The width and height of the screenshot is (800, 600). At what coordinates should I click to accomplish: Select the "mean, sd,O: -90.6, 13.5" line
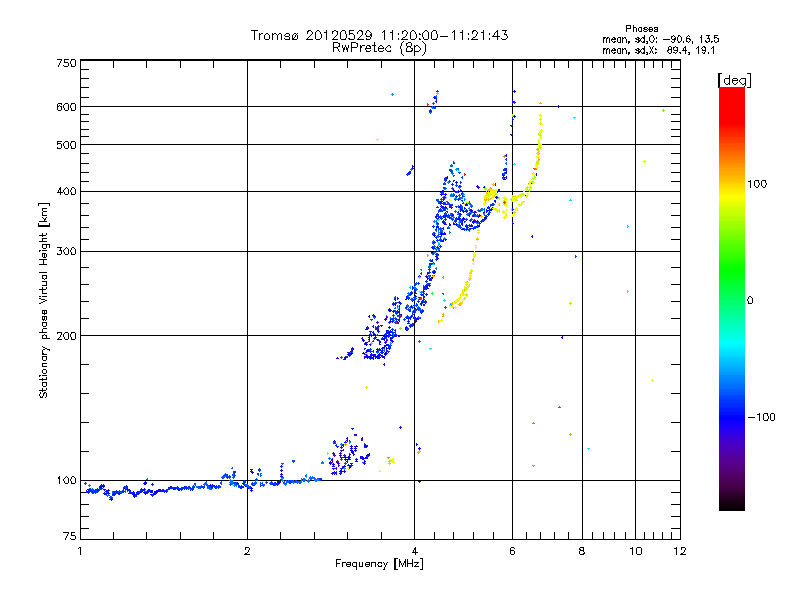(x=661, y=39)
